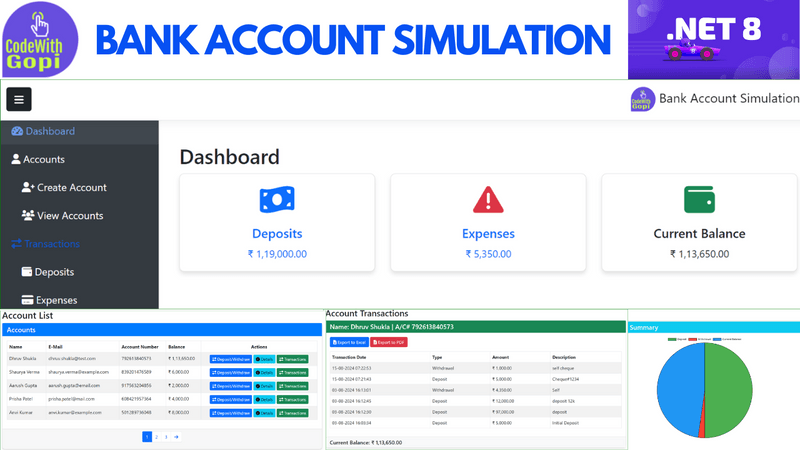The image size is (800, 450).
Task: Click the Deposits money bill icon
Action: [277, 199]
